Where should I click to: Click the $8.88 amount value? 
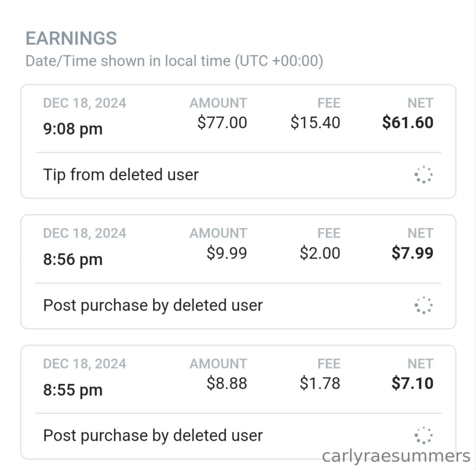pyautogui.click(x=227, y=383)
